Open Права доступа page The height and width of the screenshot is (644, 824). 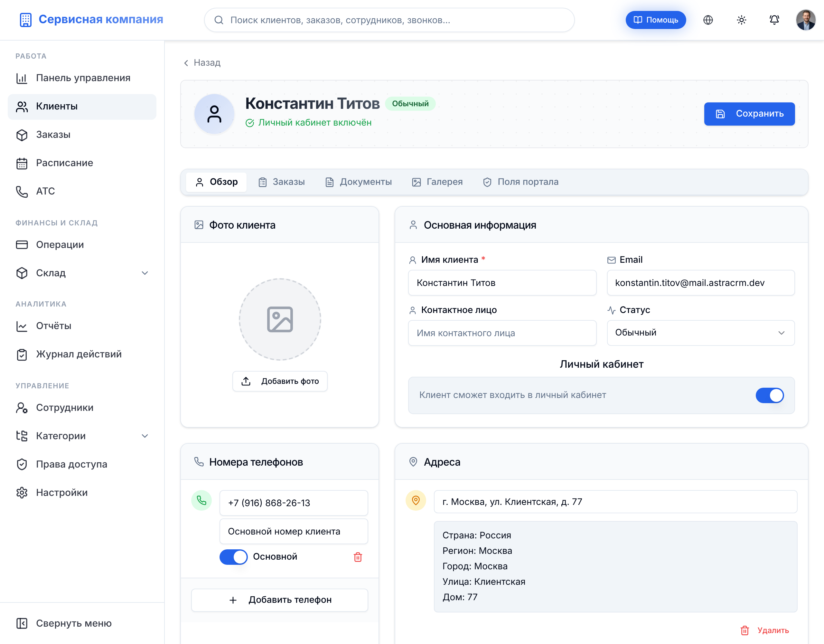[82, 464]
